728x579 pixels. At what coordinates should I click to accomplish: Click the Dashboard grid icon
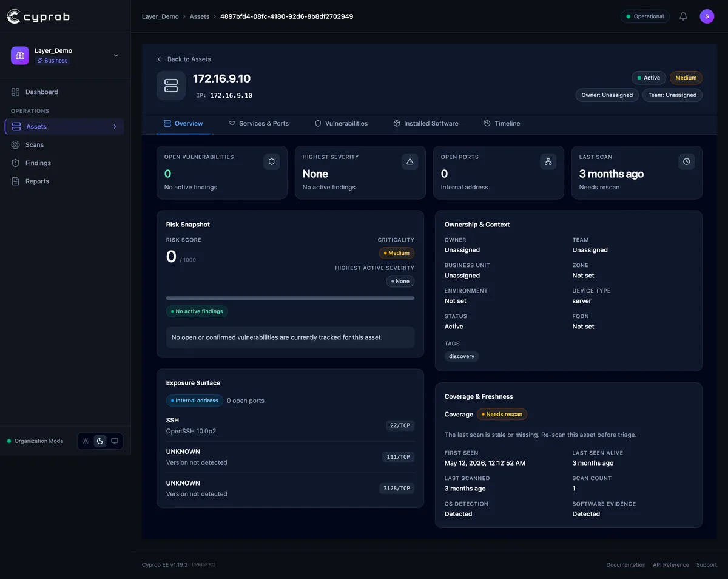[16, 92]
